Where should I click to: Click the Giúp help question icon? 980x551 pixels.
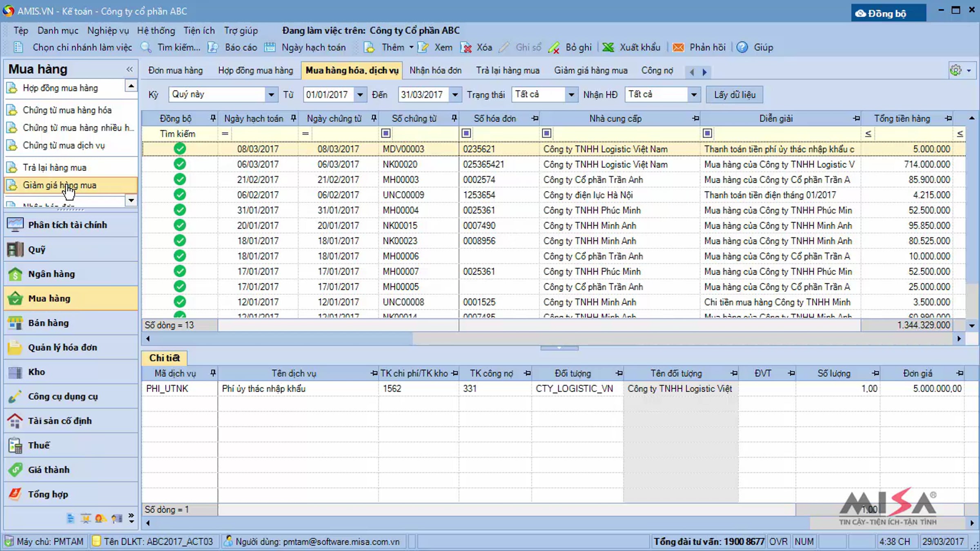(742, 47)
